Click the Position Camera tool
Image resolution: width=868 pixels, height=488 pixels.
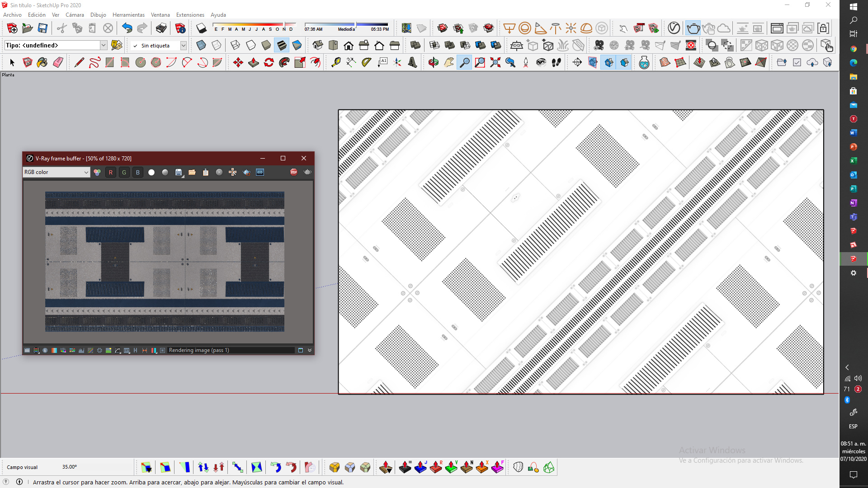coord(526,62)
